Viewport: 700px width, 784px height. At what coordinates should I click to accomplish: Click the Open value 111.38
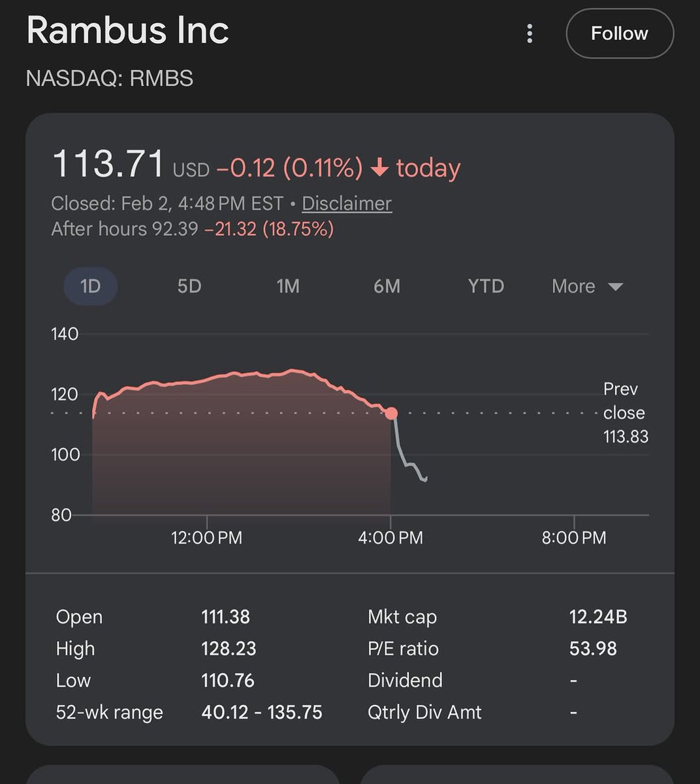point(225,617)
